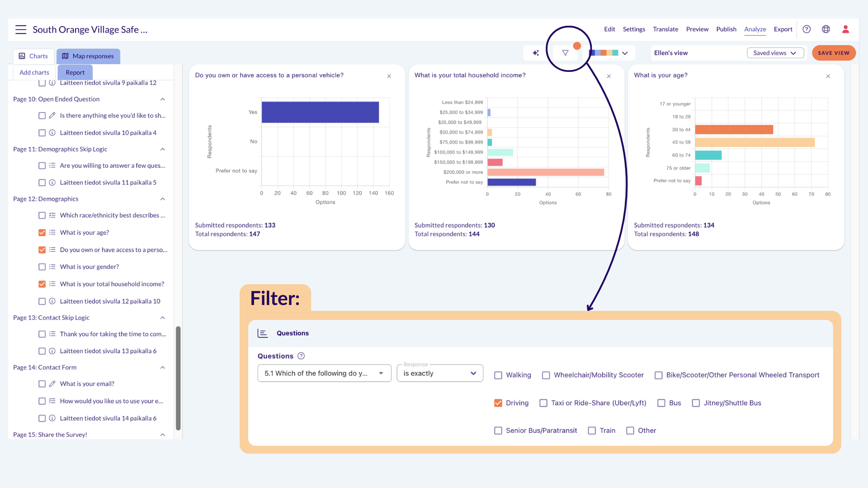This screenshot has width=868, height=488.
Task: Collapse Page 14: Contact Form section
Action: click(163, 368)
